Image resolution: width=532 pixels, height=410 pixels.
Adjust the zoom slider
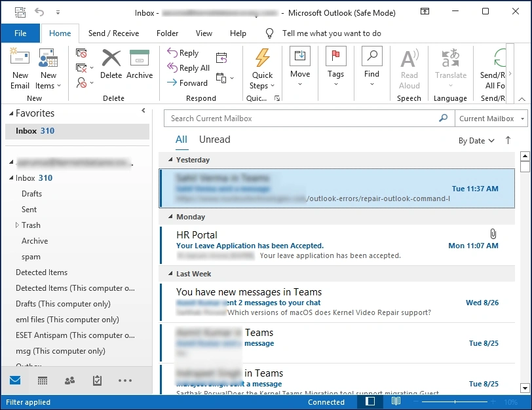coord(455,402)
